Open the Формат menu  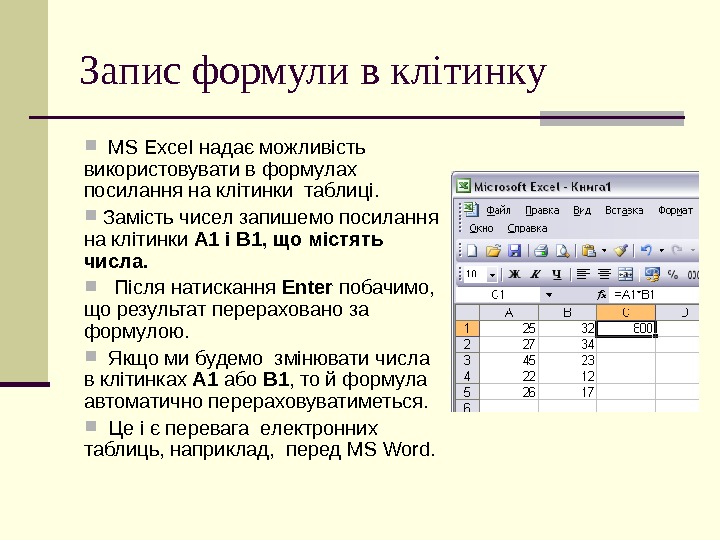[675, 210]
